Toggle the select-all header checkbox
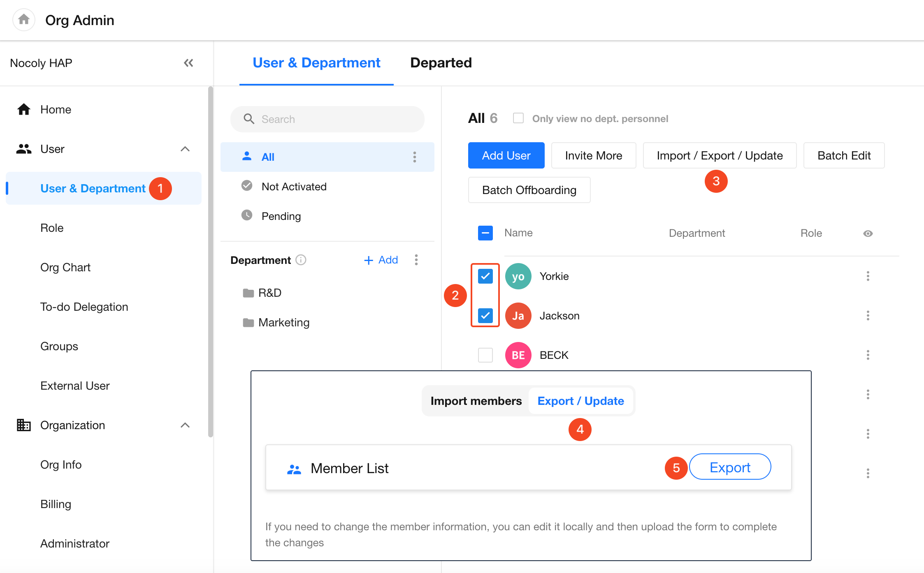Viewport: 924px width, 573px height. (485, 233)
